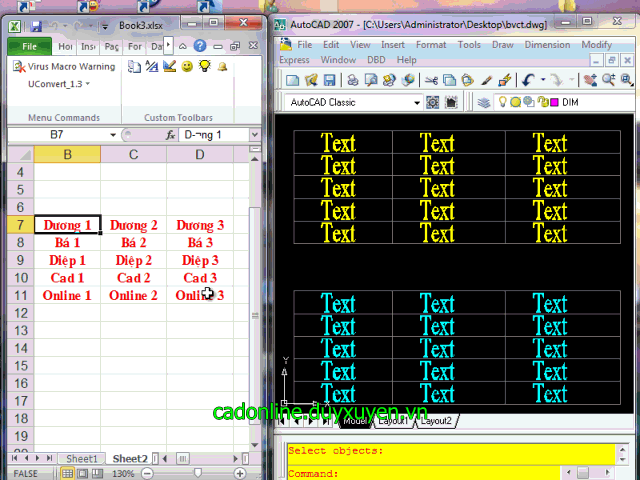This screenshot has width=640, height=480.
Task: Click the Workspace Settings gear icon
Action: click(x=433, y=102)
